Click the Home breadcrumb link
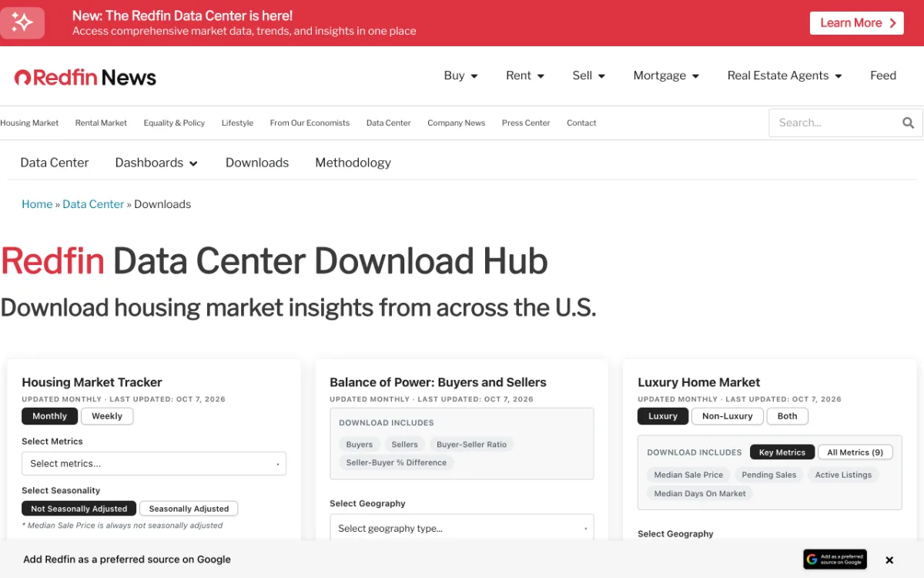 [x=37, y=204]
